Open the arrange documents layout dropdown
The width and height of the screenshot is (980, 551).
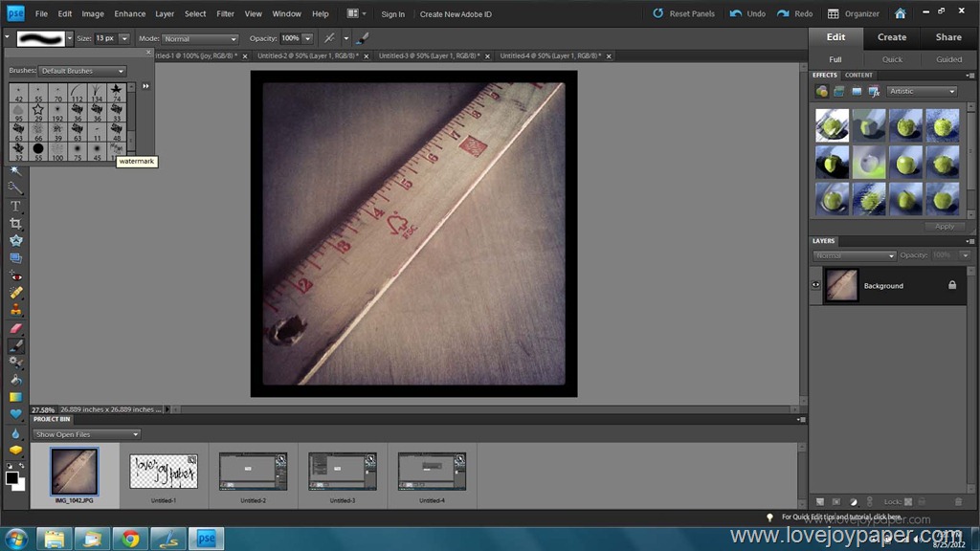(356, 13)
